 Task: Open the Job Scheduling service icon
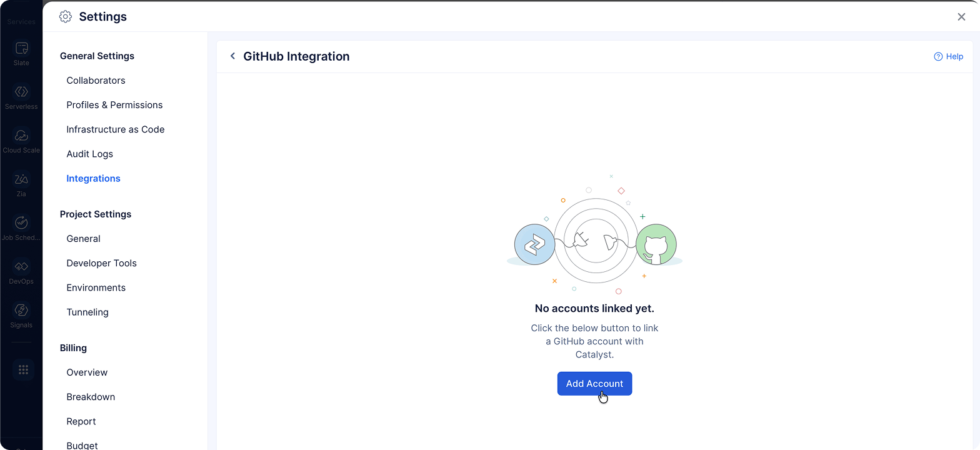point(21,223)
